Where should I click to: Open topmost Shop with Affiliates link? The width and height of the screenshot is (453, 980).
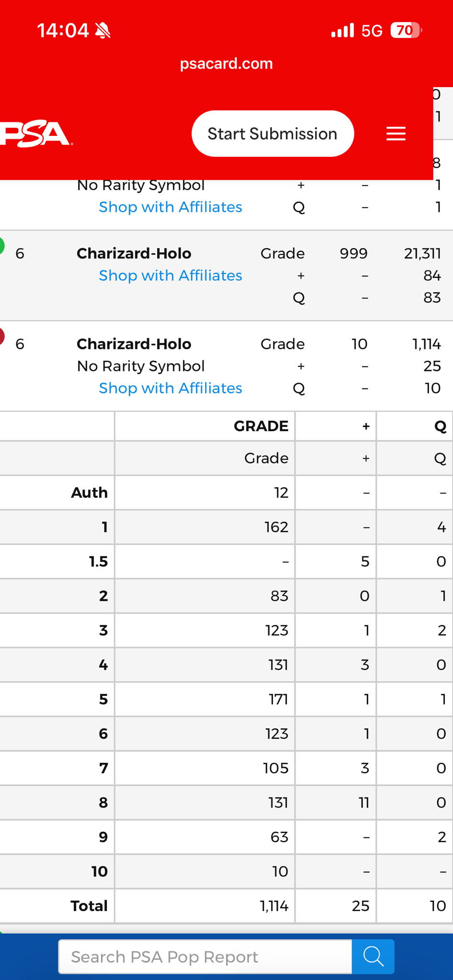[x=170, y=207]
